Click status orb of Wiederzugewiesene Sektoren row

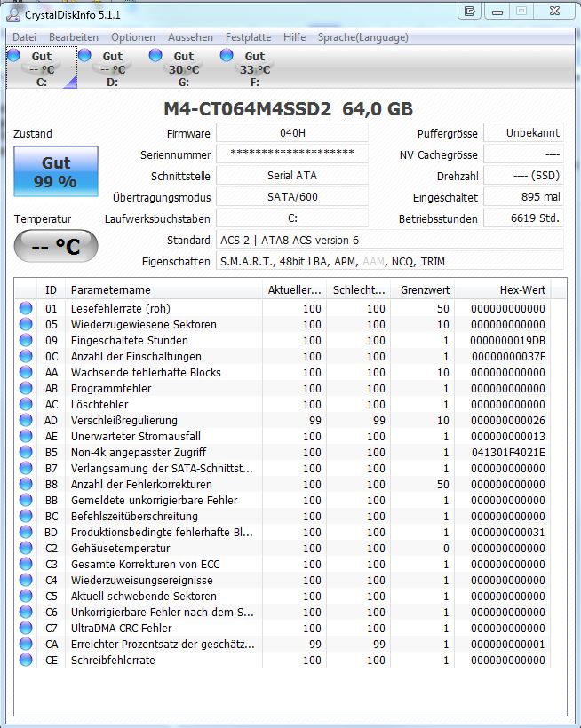26,324
